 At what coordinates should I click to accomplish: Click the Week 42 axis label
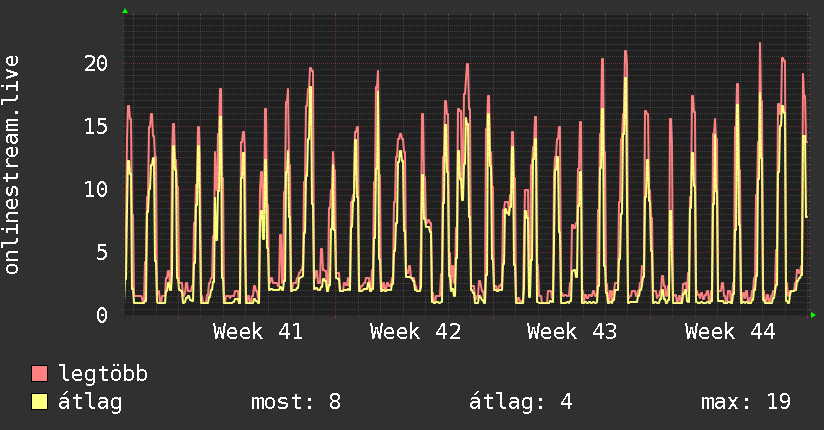(415, 332)
